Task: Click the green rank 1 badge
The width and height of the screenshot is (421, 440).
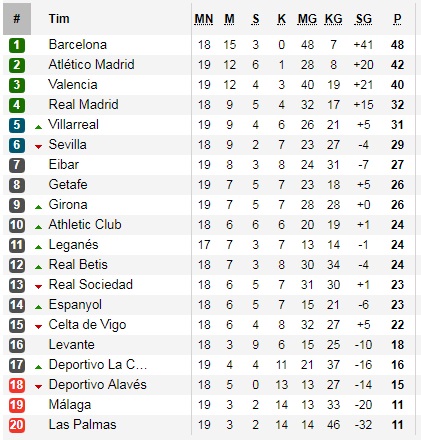Action: pyautogui.click(x=17, y=45)
